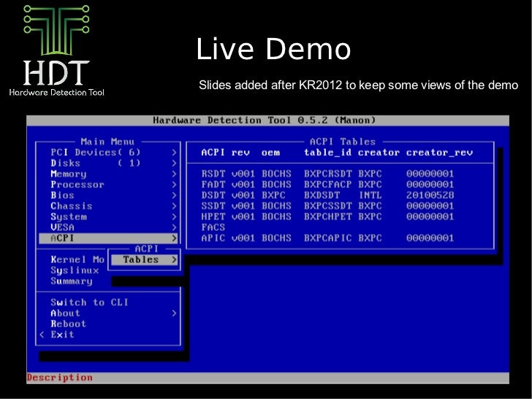Select Tables in the ACPI submenu
This screenshot has height=399, width=532.
pyautogui.click(x=144, y=260)
